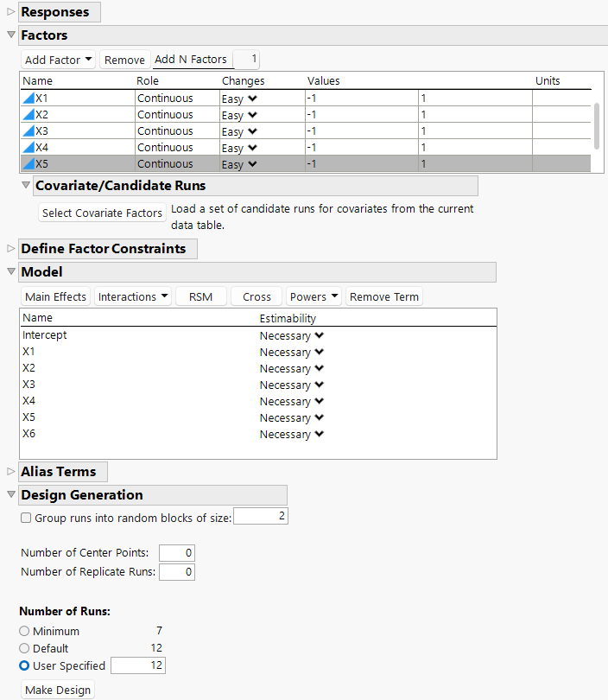Expand the Alias Terms section
The width and height of the screenshot is (608, 700).
pos(10,472)
